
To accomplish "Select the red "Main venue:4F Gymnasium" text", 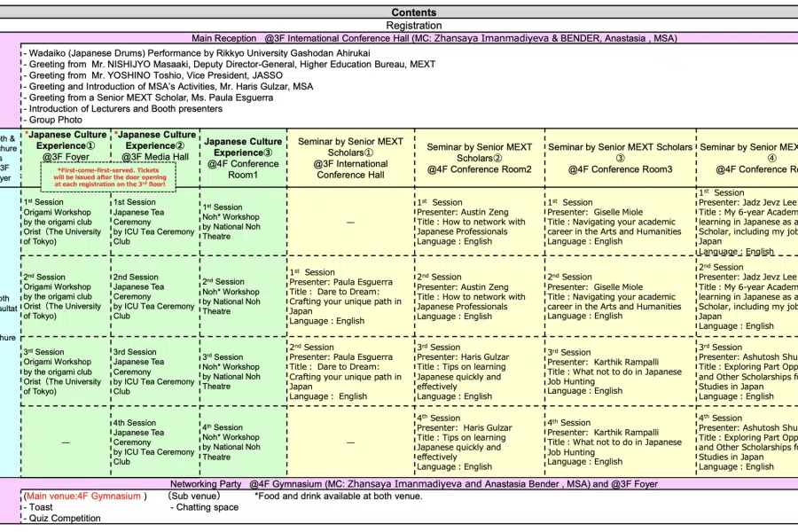I will [85, 497].
